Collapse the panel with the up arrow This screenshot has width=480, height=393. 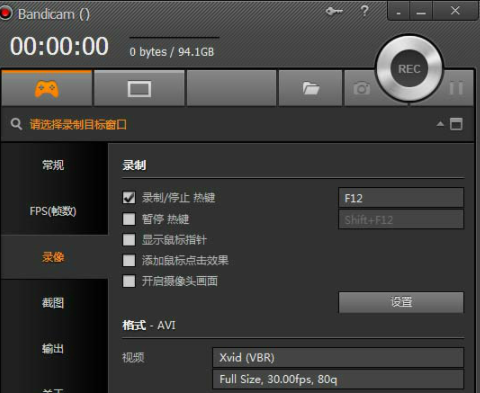pyautogui.click(x=440, y=124)
